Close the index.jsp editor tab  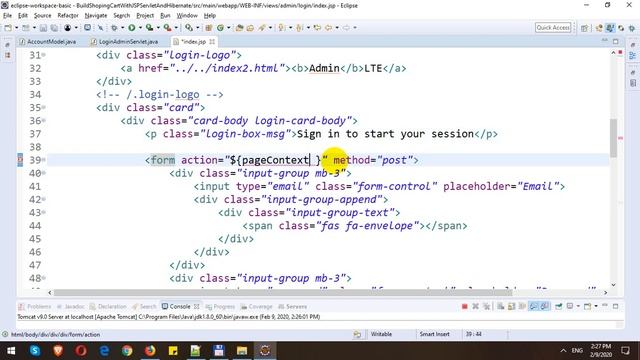click(x=212, y=42)
